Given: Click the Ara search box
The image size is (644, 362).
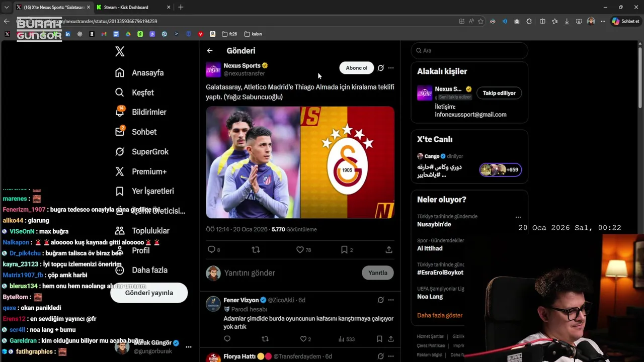Looking at the screenshot, I should (469, 51).
